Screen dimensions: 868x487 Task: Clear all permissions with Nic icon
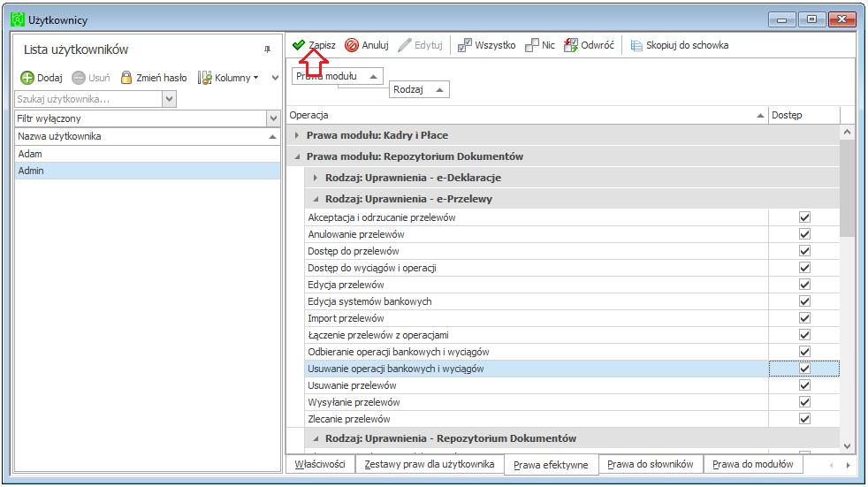531,45
